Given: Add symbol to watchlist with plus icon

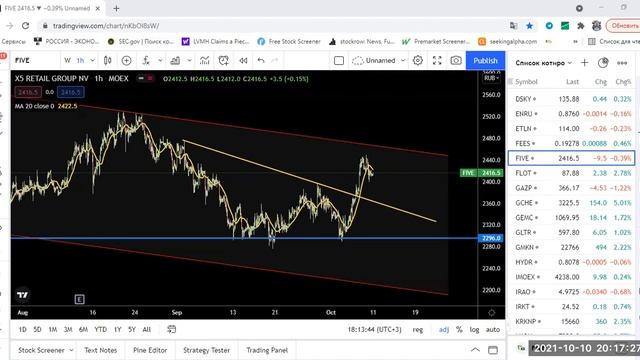Looking at the screenshot, I should tap(584, 62).
